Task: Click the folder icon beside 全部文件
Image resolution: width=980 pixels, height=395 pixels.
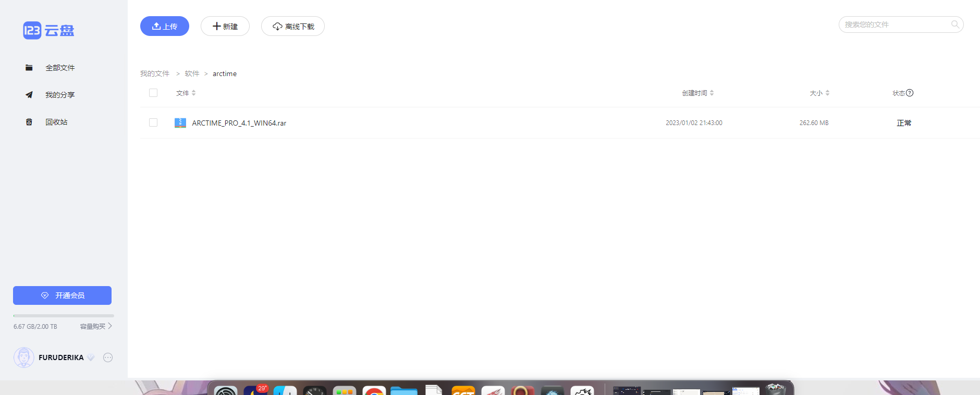Action: click(29, 68)
